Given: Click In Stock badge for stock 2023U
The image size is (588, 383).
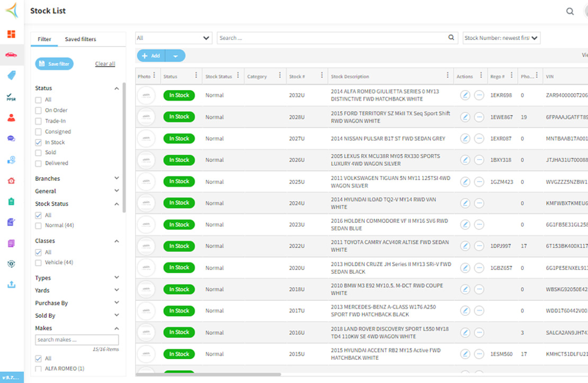Looking at the screenshot, I should (179, 225).
